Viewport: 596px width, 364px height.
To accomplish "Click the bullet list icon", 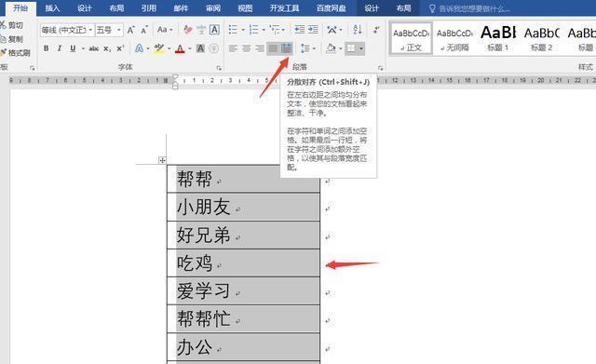I will [x=233, y=30].
